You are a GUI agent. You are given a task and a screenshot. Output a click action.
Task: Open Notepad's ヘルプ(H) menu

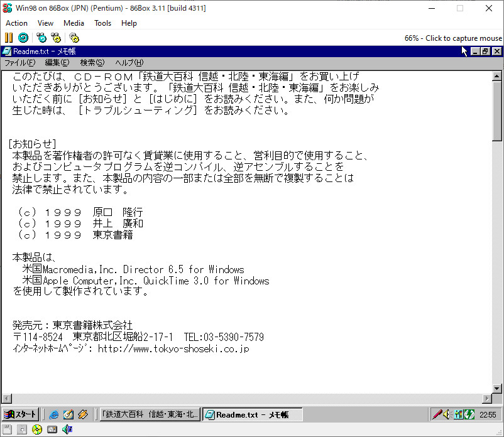[x=129, y=63]
